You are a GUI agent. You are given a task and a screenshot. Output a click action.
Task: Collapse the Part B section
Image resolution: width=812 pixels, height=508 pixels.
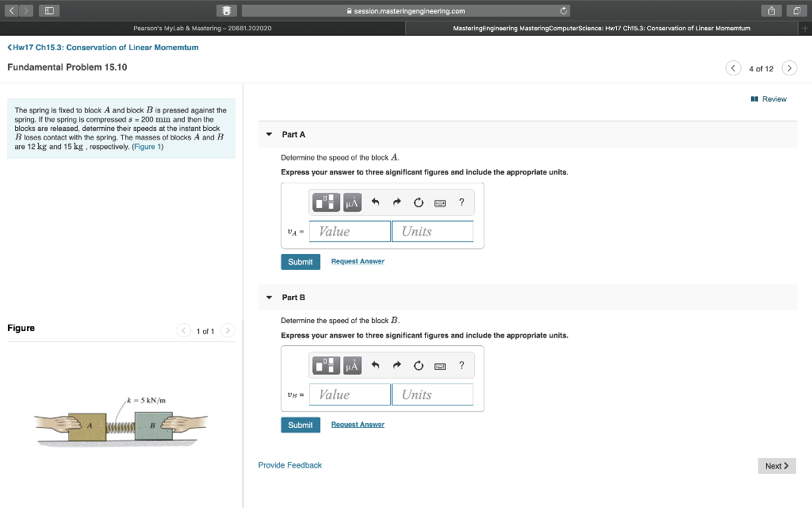[x=270, y=297]
